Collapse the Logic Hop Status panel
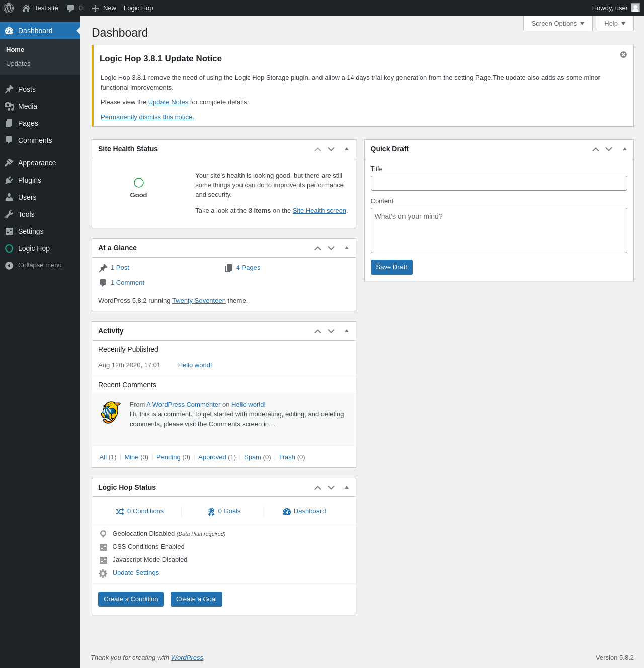The image size is (644, 668). click(x=347, y=487)
